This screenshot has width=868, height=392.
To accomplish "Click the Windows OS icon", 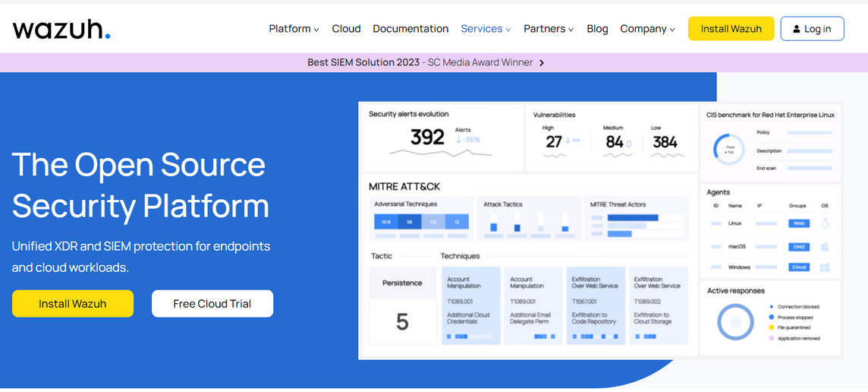I will (x=825, y=267).
